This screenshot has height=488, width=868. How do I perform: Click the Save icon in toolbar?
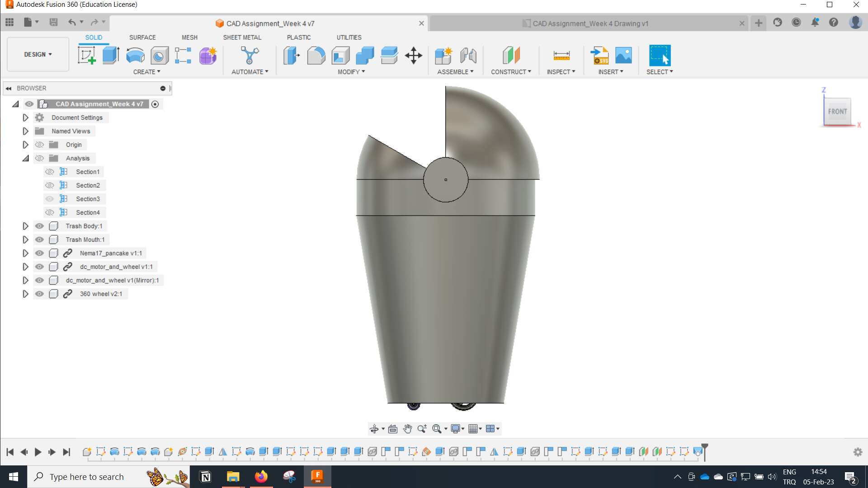click(53, 22)
